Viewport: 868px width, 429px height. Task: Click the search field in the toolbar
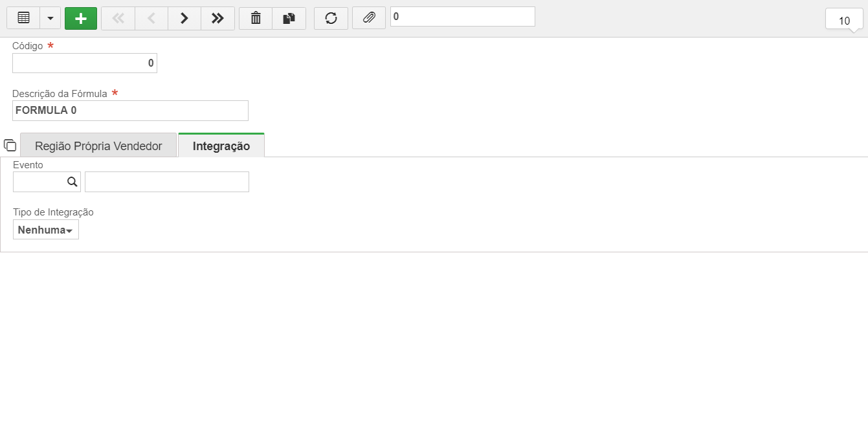click(x=463, y=17)
